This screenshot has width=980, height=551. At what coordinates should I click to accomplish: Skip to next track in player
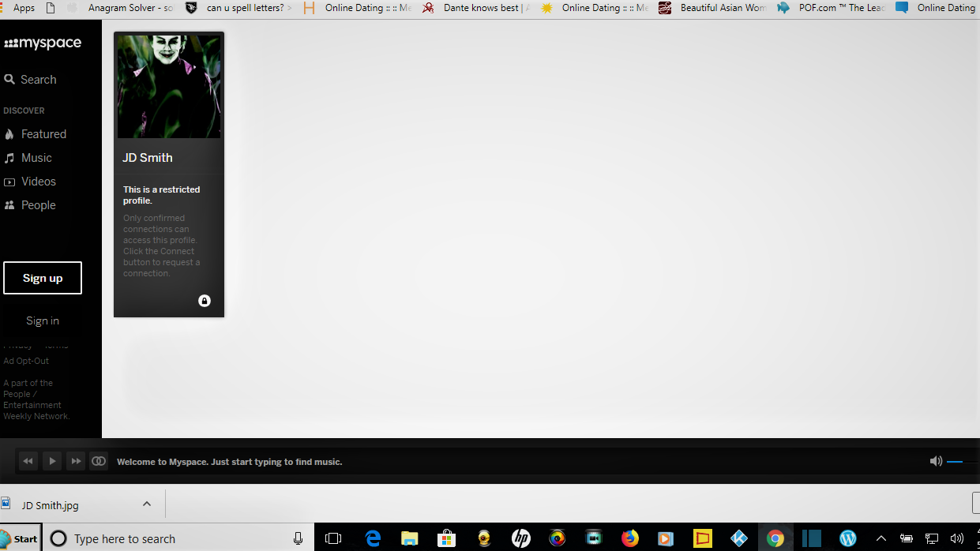(75, 461)
